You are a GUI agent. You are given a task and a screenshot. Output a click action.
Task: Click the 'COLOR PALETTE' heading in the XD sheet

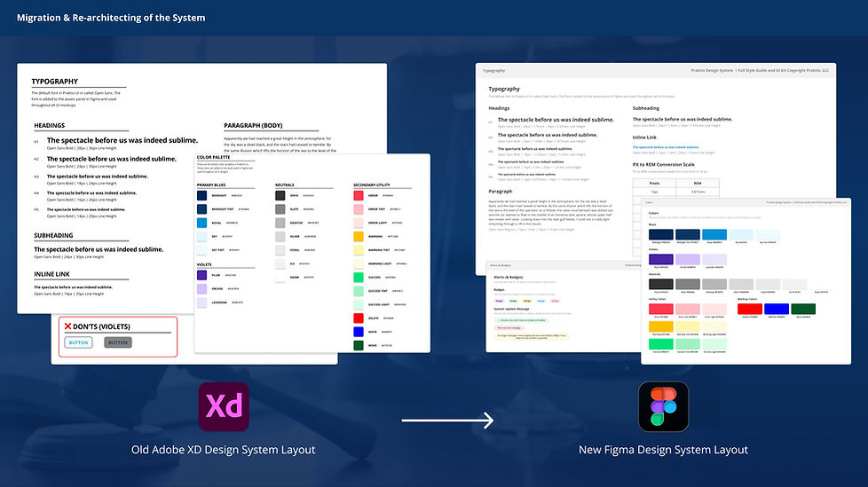213,157
